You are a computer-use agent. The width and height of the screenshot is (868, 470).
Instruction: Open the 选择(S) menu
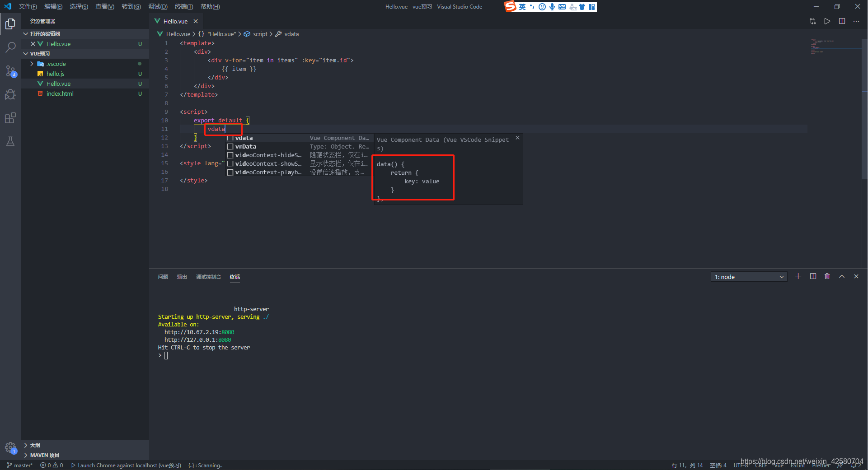[79, 6]
